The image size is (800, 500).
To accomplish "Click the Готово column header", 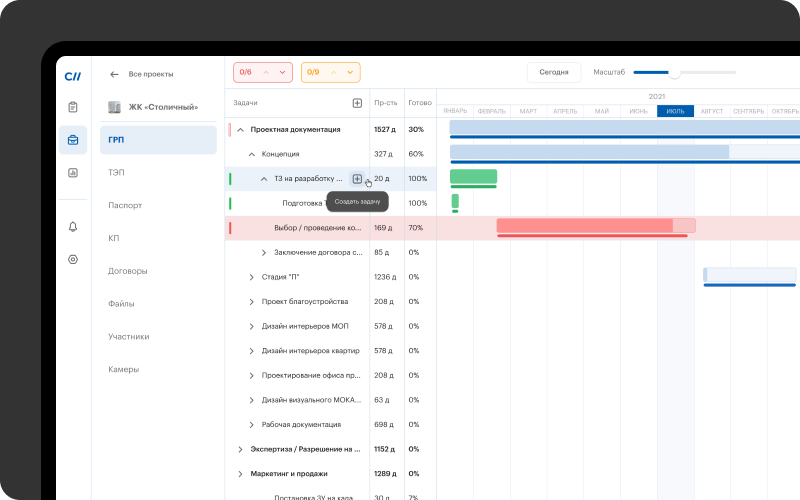I will (x=420, y=103).
